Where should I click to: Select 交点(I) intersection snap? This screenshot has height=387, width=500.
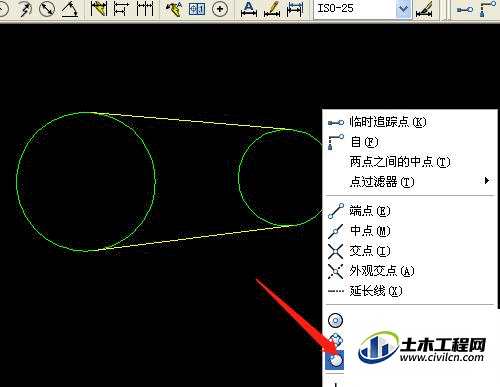click(x=410, y=251)
